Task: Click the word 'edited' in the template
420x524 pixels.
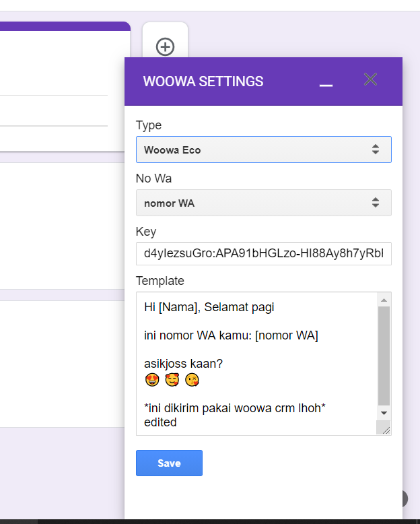Action: [160, 422]
